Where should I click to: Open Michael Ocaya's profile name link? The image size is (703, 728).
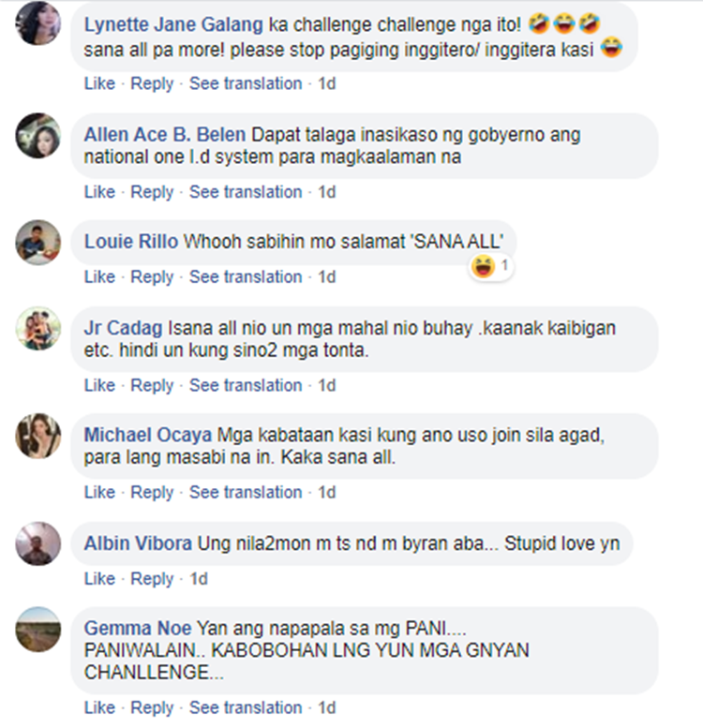(148, 435)
